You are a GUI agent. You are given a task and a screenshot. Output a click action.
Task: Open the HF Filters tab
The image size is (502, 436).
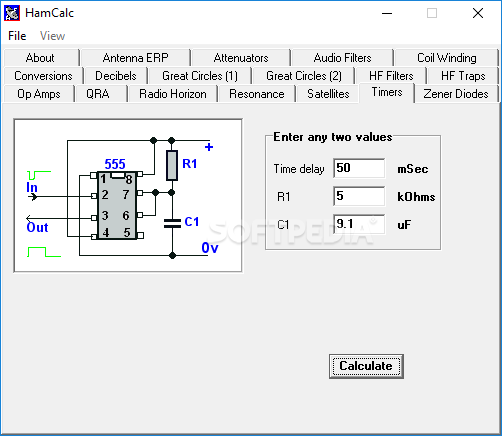(x=391, y=76)
